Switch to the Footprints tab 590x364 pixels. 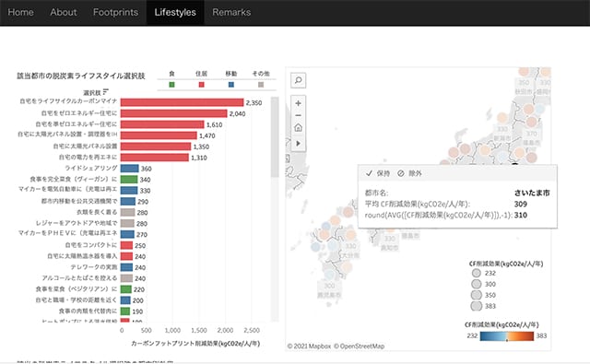click(x=115, y=12)
